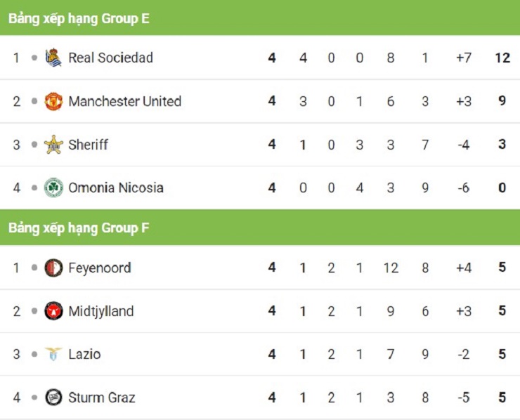Viewport: 520px width, 420px height.
Task: Click the Group E standings header
Action: [79, 18]
